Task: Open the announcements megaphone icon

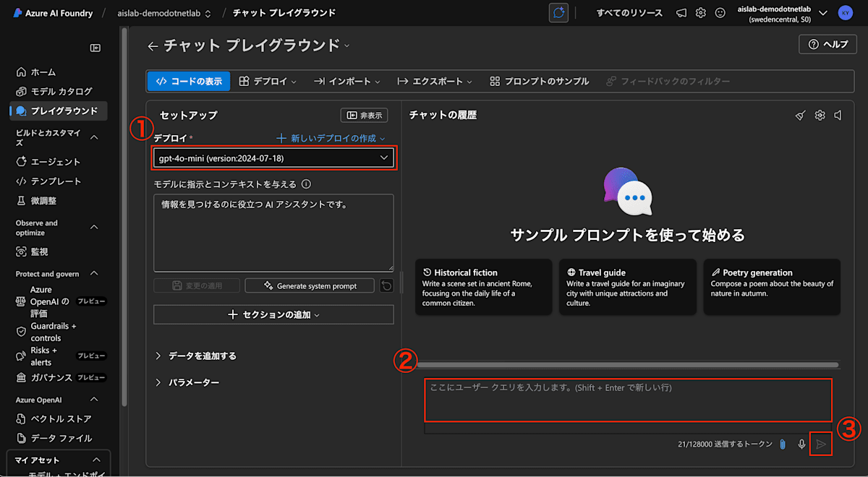Action: point(681,13)
